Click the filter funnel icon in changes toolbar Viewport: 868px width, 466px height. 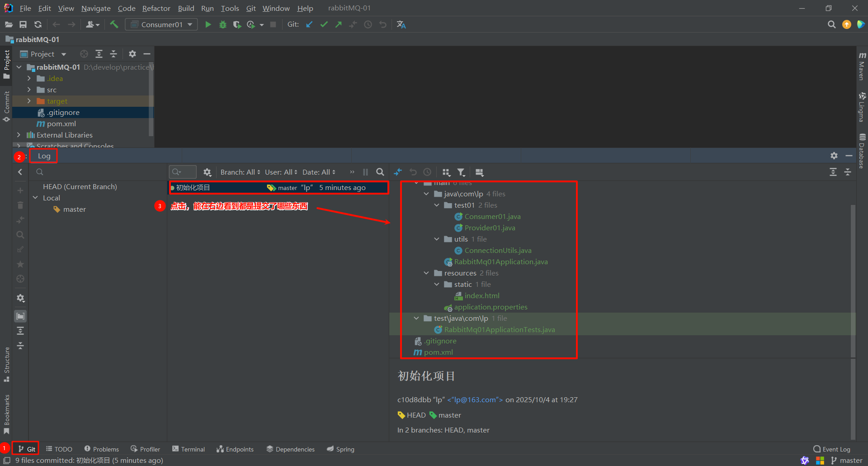[461, 172]
